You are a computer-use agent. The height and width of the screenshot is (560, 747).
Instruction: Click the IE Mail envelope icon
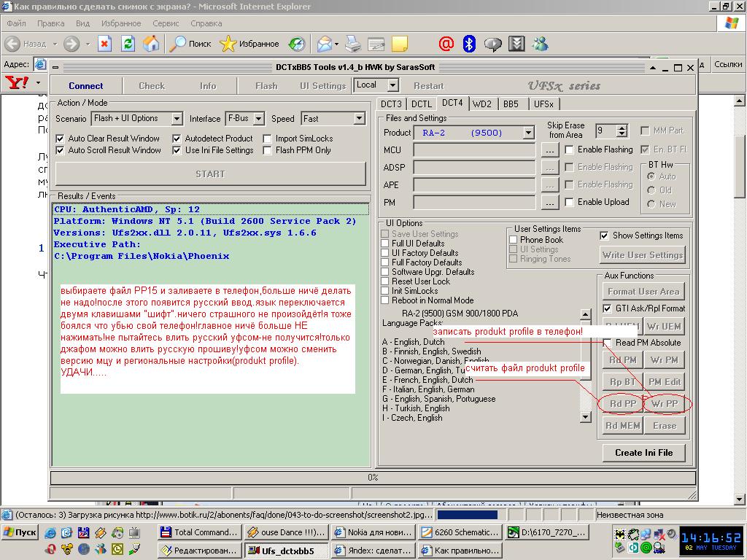point(325,44)
